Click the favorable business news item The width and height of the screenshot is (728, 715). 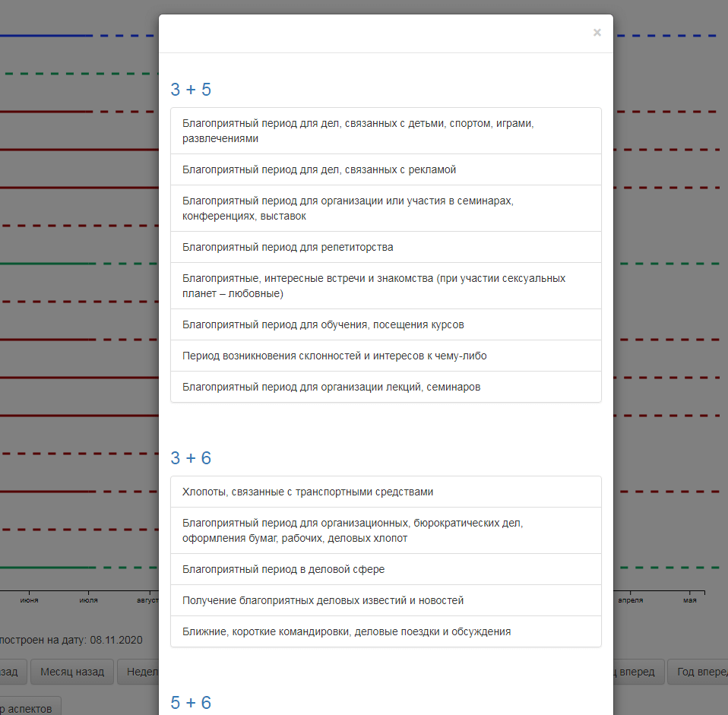coord(385,600)
